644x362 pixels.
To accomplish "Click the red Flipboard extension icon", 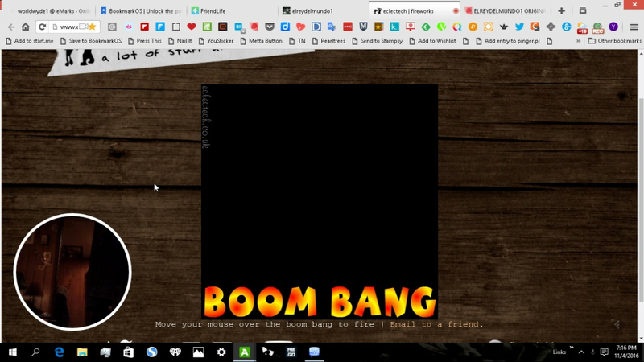I will tap(144, 27).
